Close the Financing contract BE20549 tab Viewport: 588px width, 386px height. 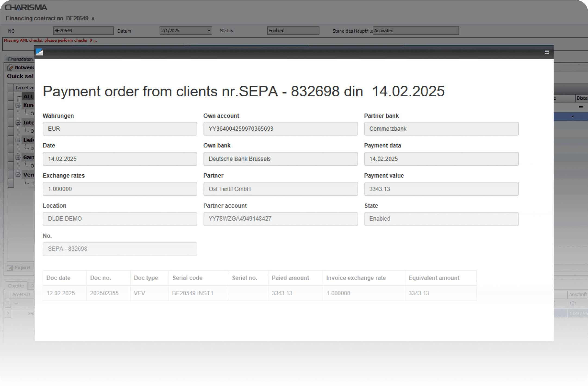coord(93,18)
